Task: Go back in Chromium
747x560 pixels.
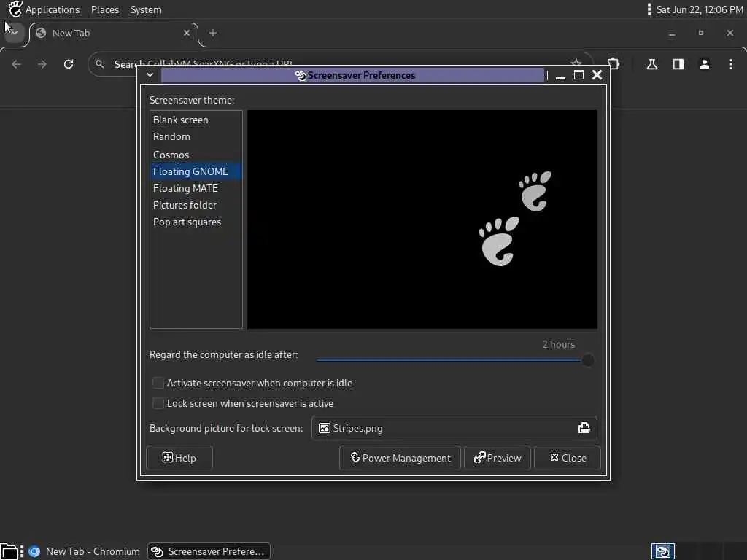Action: tap(17, 64)
